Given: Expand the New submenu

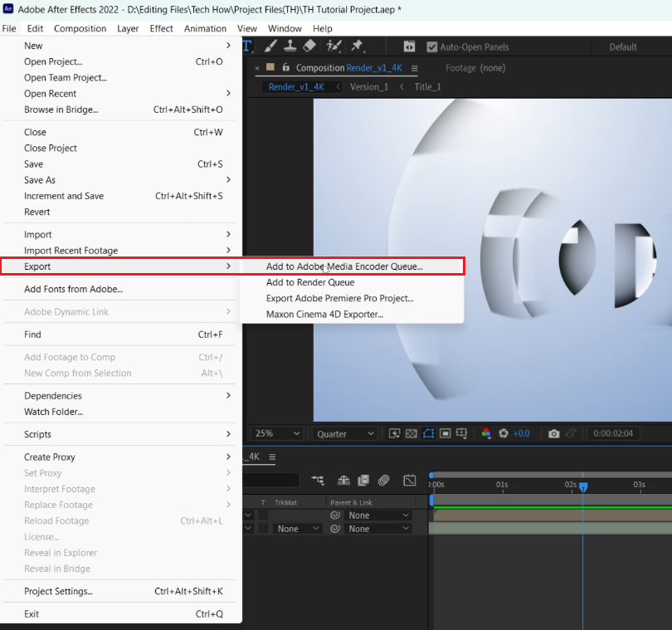Looking at the screenshot, I should coord(121,46).
